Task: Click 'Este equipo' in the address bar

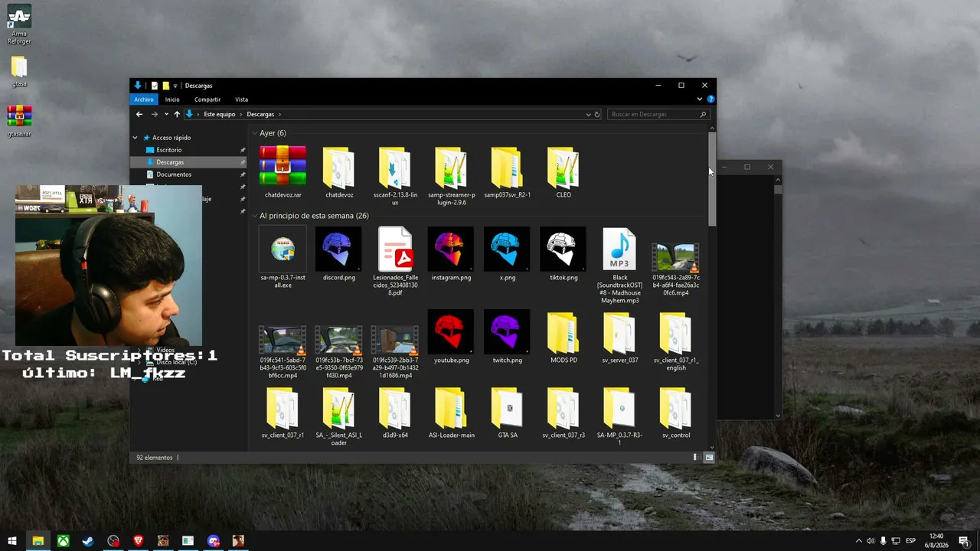Action: coord(220,114)
